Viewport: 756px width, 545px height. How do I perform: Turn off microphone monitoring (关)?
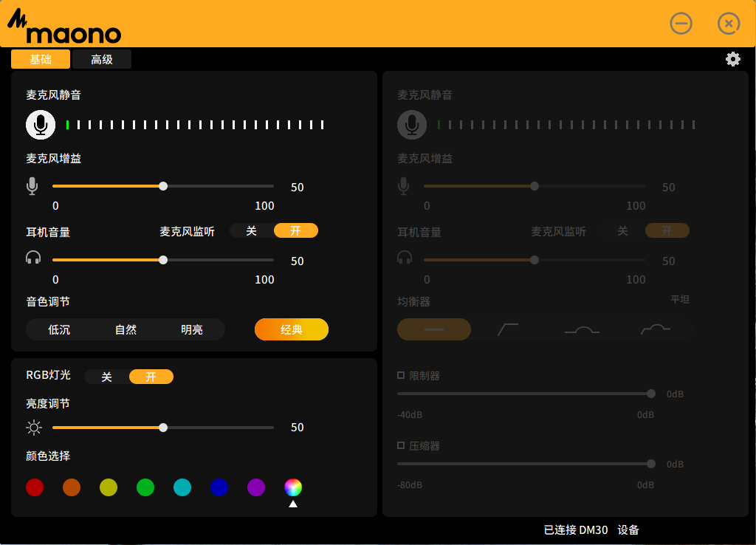[251, 231]
